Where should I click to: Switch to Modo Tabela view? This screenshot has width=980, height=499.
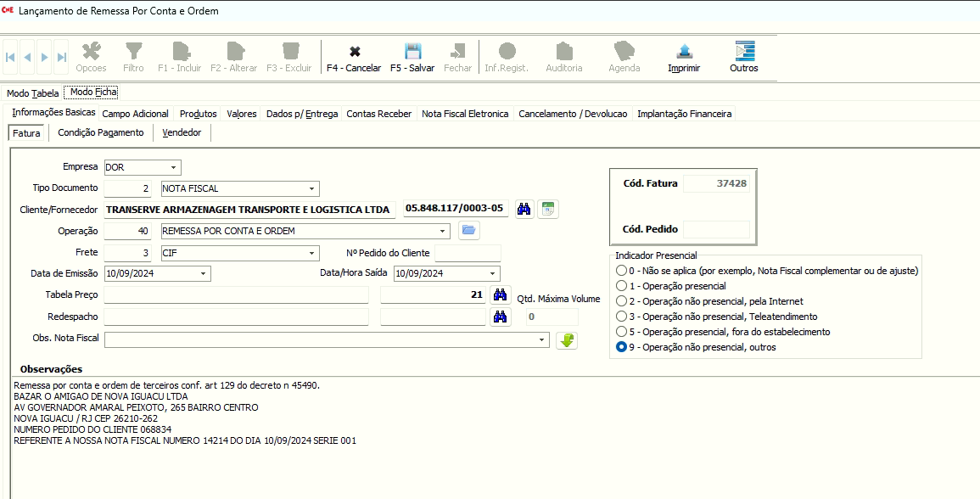[33, 93]
